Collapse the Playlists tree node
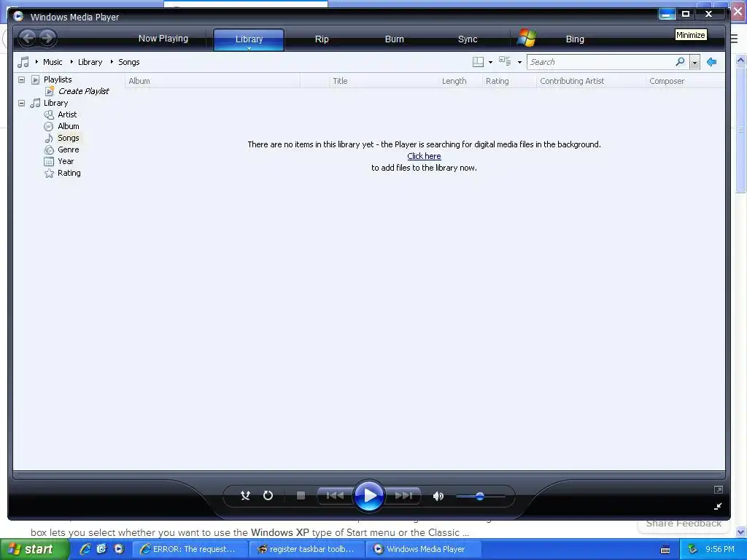The height and width of the screenshot is (560, 747). (x=21, y=79)
